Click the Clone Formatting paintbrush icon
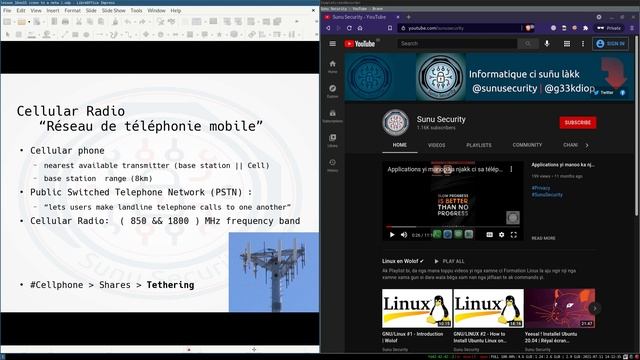 point(115,22)
